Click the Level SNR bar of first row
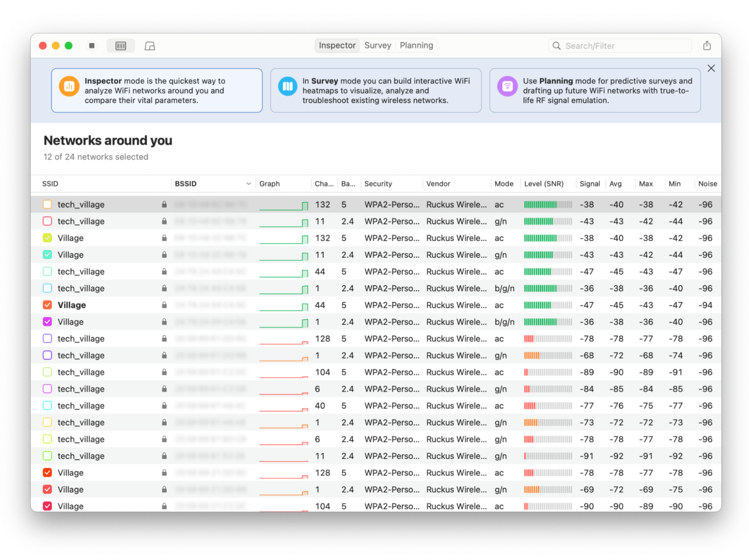The image size is (749, 560). coord(548,205)
